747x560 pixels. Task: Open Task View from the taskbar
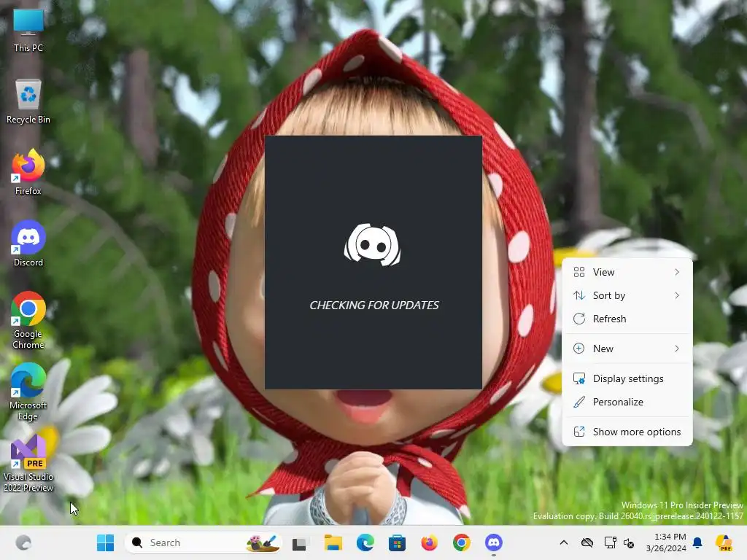point(300,542)
